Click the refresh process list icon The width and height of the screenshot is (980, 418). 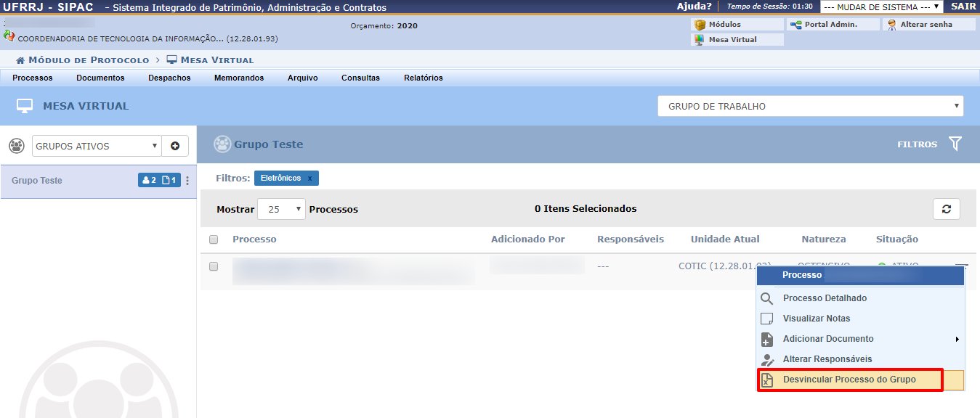tap(946, 209)
